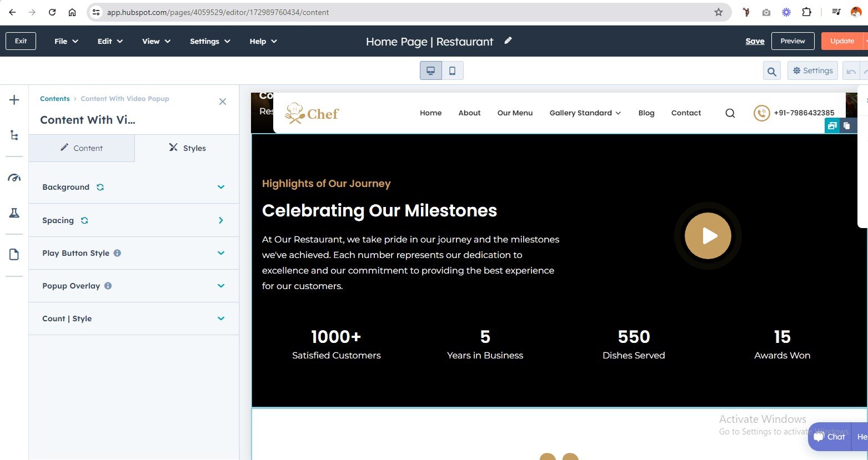Click the Add module plus icon in sidebar
868x460 pixels.
[14, 100]
